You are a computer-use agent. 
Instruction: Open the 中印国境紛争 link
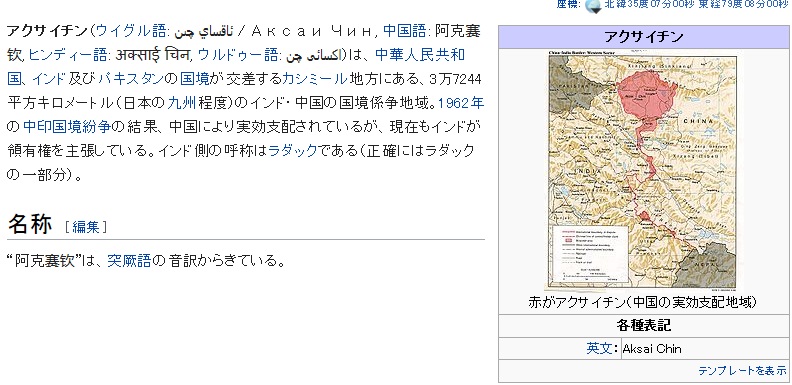[67, 126]
